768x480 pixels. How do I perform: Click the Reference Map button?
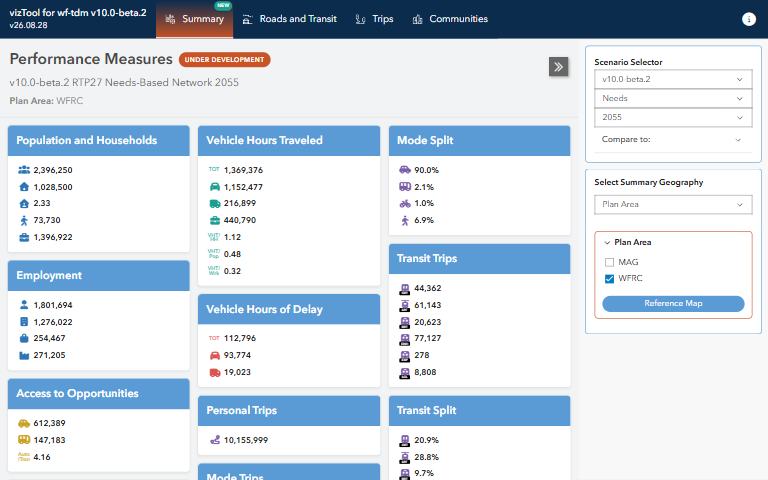tap(673, 304)
